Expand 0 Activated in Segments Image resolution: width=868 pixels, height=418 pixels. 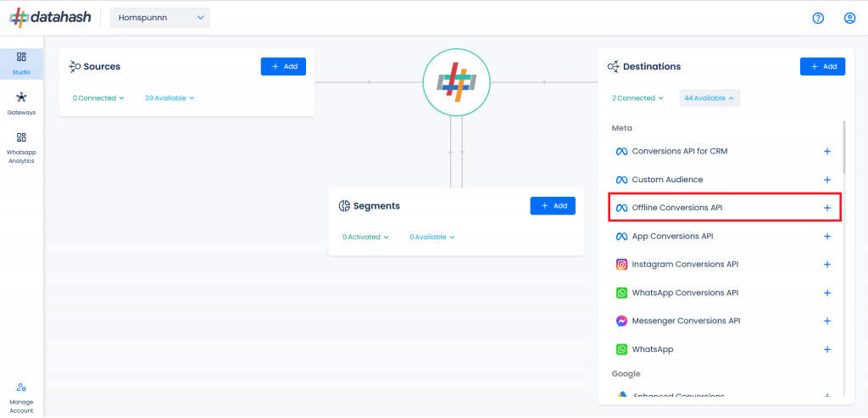[x=365, y=237]
